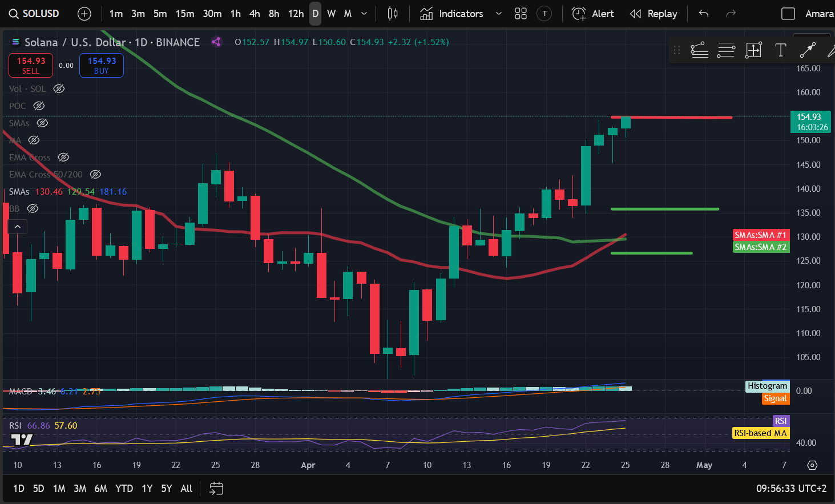This screenshot has height=504, width=835.
Task: Select the 6M date range
Action: 100,489
